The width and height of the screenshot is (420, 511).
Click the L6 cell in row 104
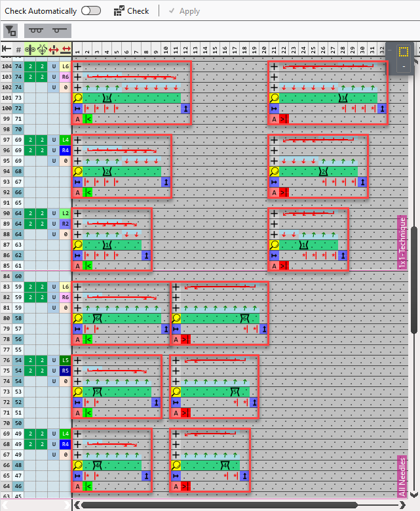(x=65, y=66)
